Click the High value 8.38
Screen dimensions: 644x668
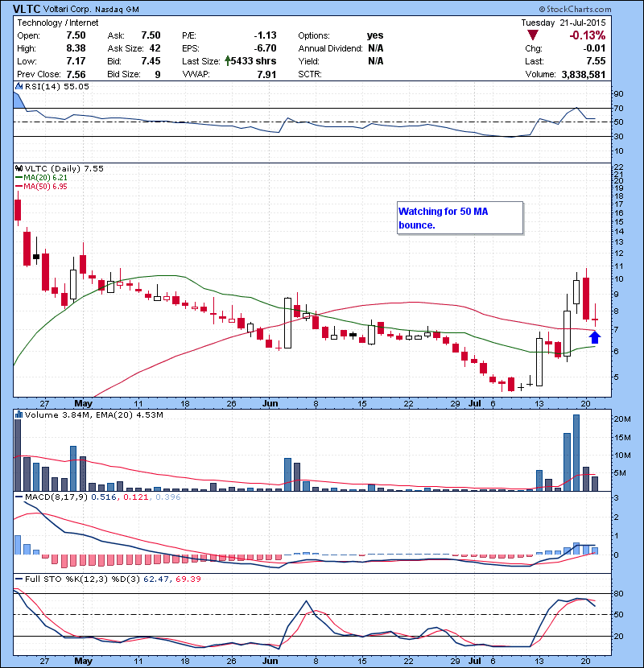76,48
